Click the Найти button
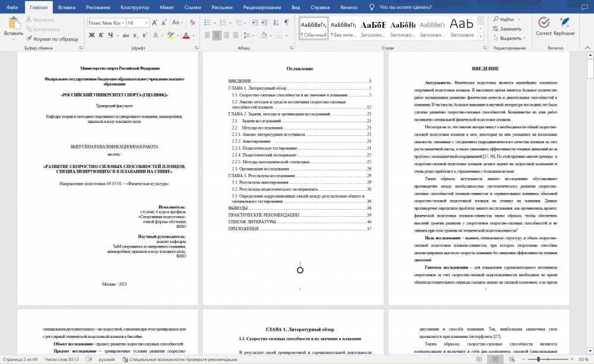Screen dimensions: 594x364 click(x=504, y=20)
